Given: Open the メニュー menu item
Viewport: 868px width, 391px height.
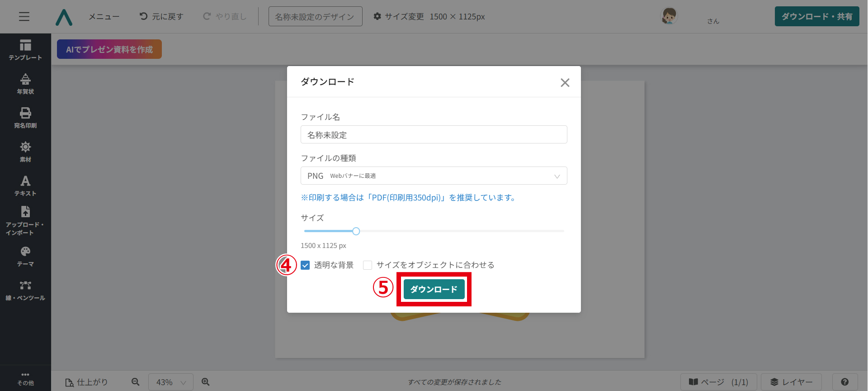Looking at the screenshot, I should point(104,17).
